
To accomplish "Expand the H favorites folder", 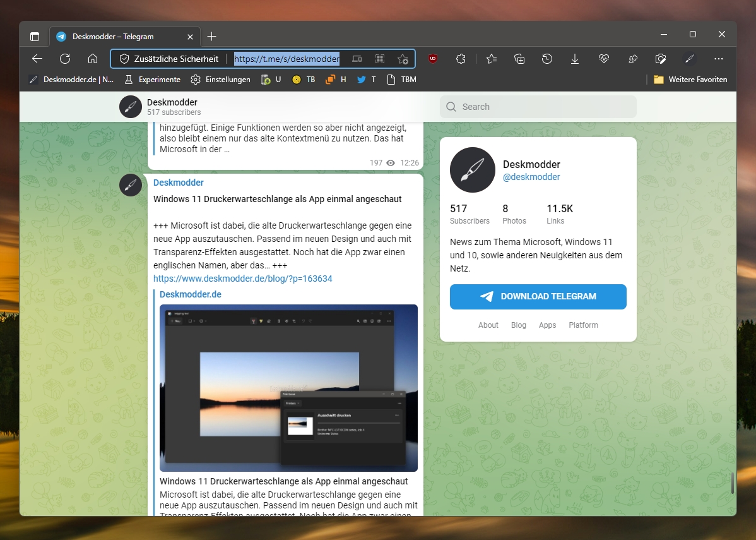I will (x=336, y=80).
